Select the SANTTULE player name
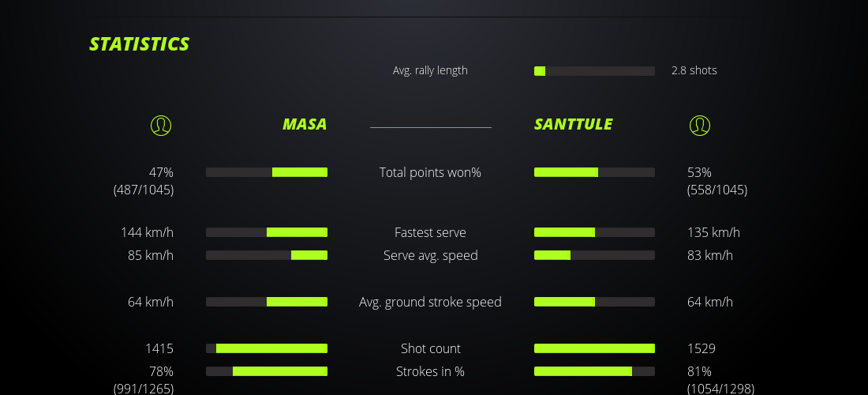Image resolution: width=868 pixels, height=395 pixels. (x=573, y=124)
